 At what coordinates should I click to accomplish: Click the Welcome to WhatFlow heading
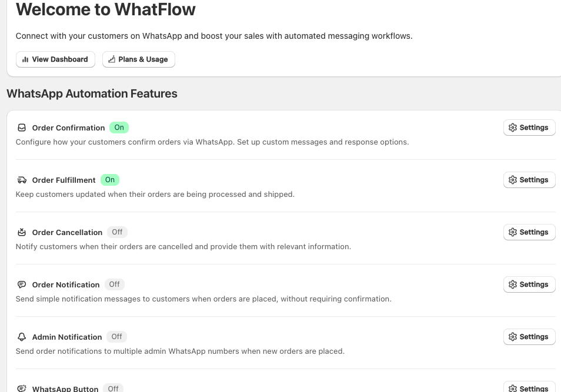(105, 10)
